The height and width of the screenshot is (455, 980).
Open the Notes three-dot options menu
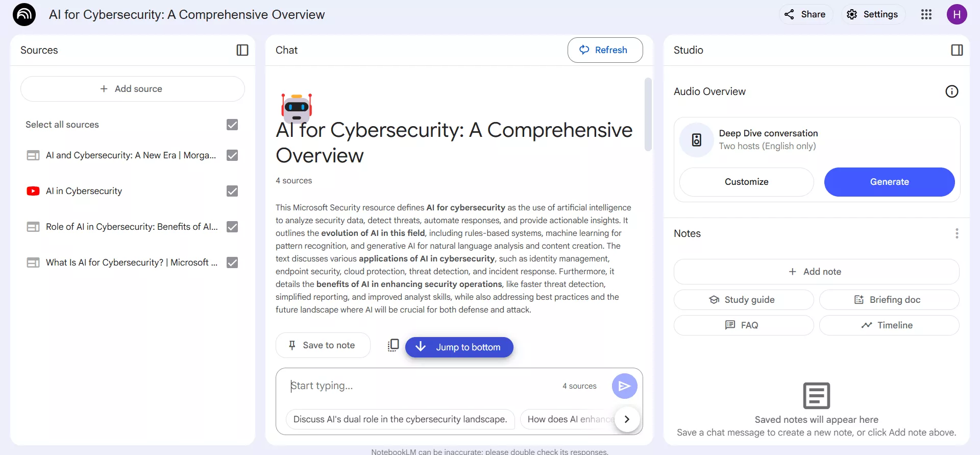pos(957,233)
